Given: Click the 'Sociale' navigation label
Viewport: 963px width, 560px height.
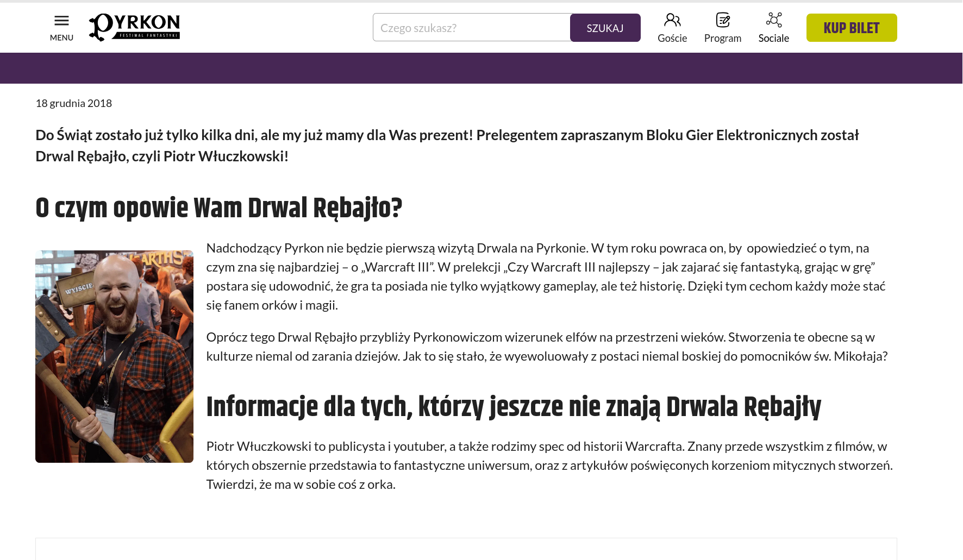Looking at the screenshot, I should (774, 38).
